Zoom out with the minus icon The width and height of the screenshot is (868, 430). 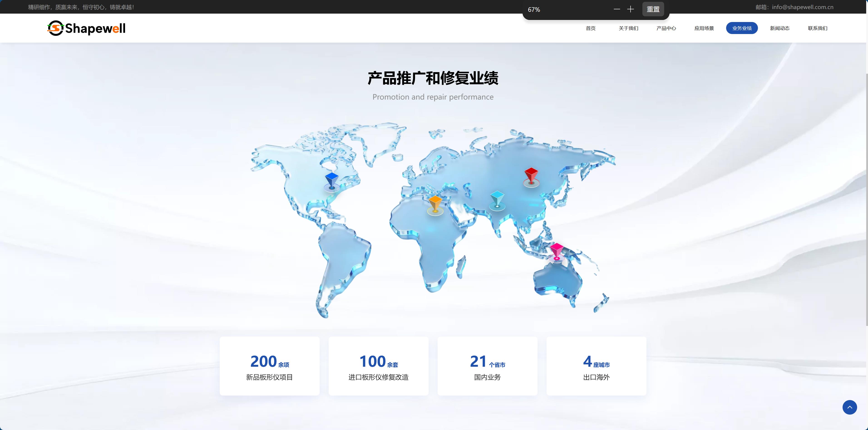click(617, 10)
